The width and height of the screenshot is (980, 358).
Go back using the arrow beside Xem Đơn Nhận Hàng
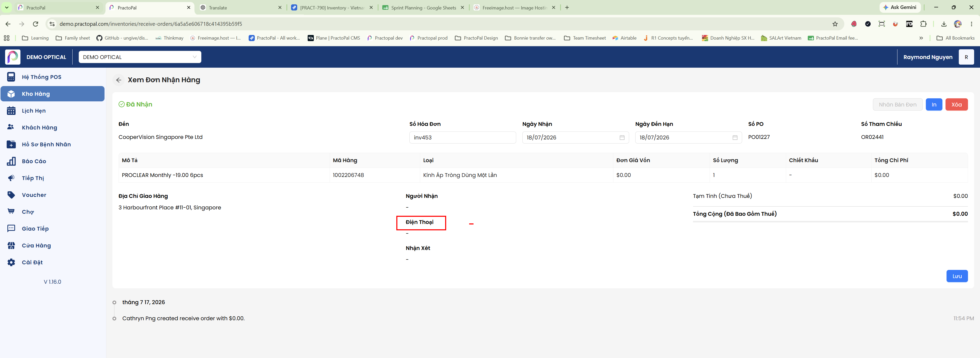119,80
